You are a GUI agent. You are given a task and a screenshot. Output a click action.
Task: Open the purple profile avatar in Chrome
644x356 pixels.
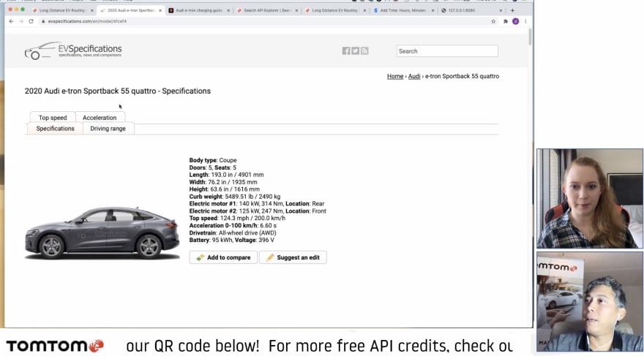tap(515, 21)
